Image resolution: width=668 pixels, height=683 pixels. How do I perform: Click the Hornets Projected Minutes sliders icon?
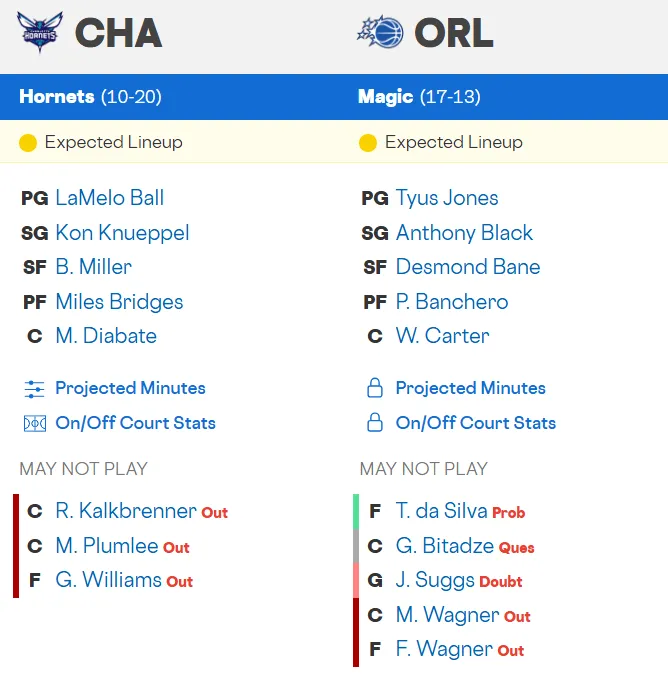click(35, 389)
